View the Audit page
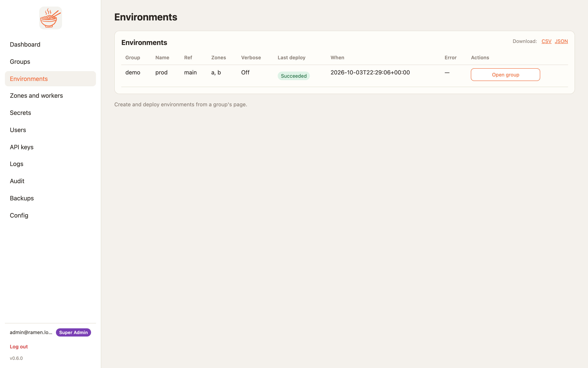The image size is (588, 368). [x=50, y=181]
